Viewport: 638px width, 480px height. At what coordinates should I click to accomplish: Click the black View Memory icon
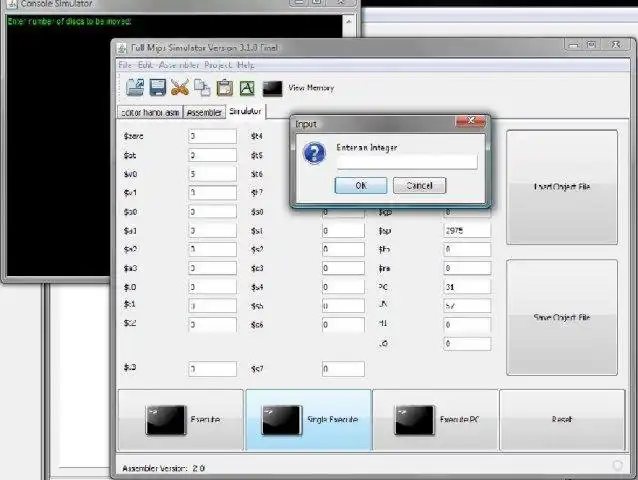click(272, 88)
